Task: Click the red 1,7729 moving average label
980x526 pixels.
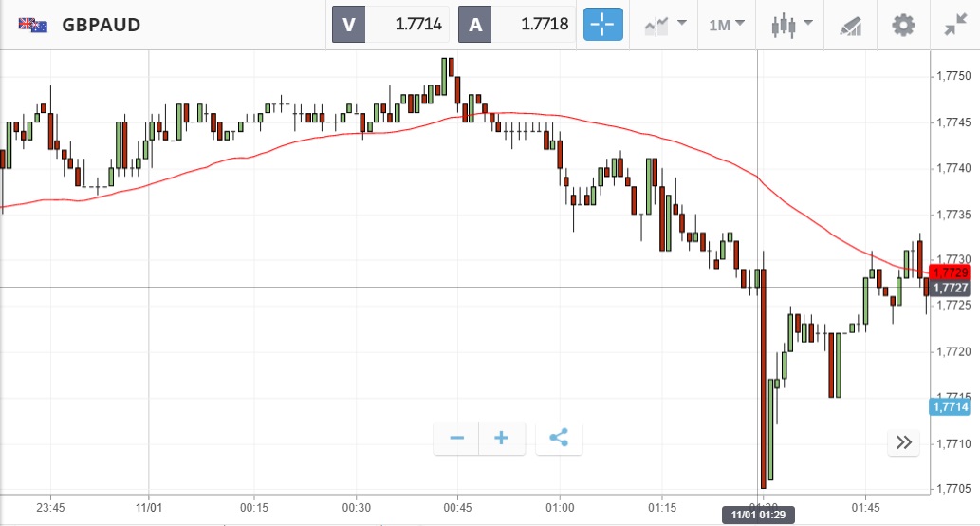Action: 950,272
